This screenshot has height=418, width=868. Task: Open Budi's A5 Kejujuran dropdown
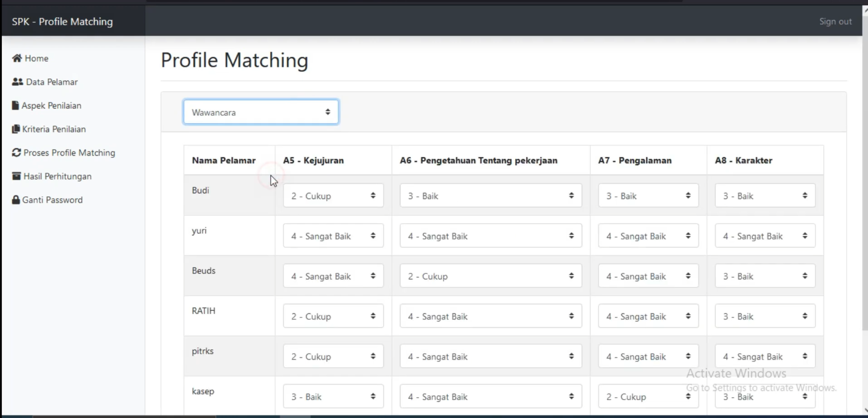coord(333,196)
